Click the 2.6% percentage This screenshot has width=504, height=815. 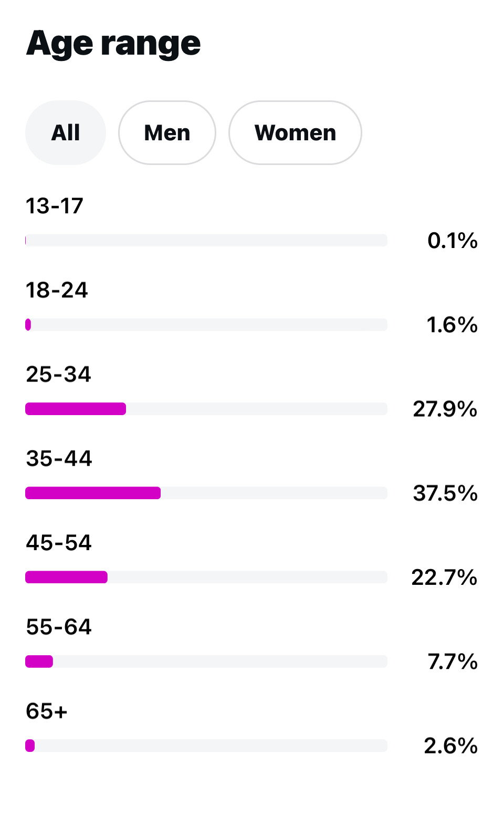tap(450, 746)
